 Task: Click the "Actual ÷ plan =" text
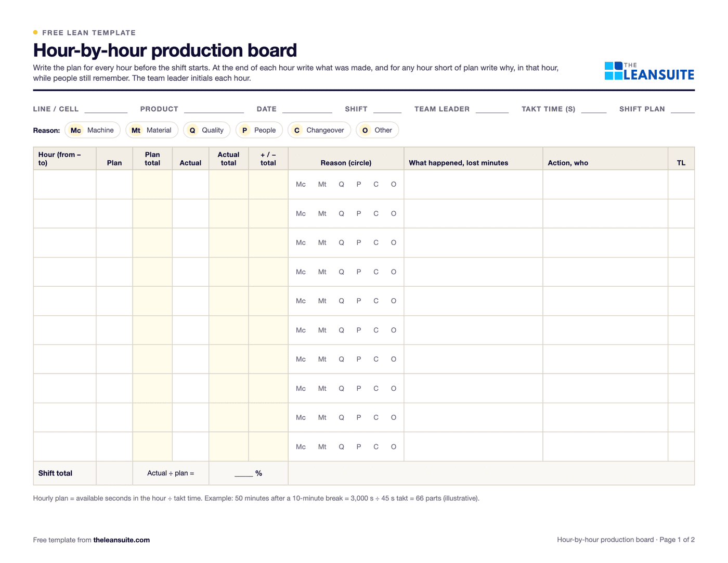(171, 474)
